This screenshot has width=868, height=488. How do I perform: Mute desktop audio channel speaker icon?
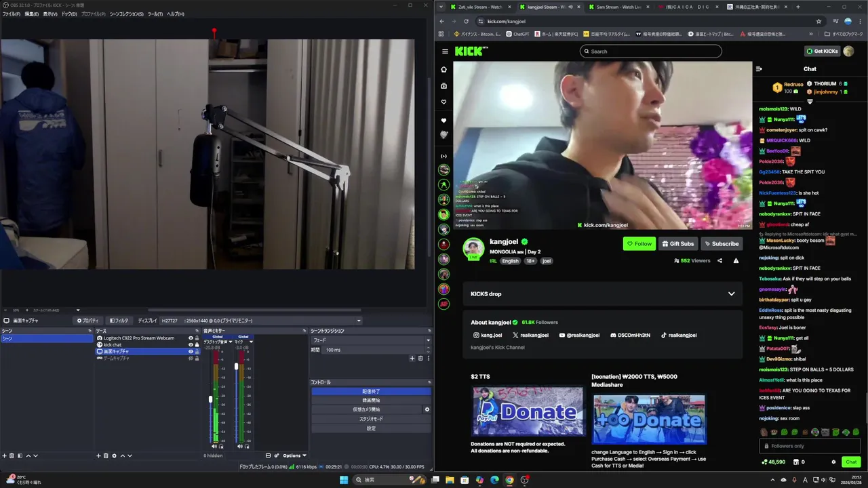214,446
